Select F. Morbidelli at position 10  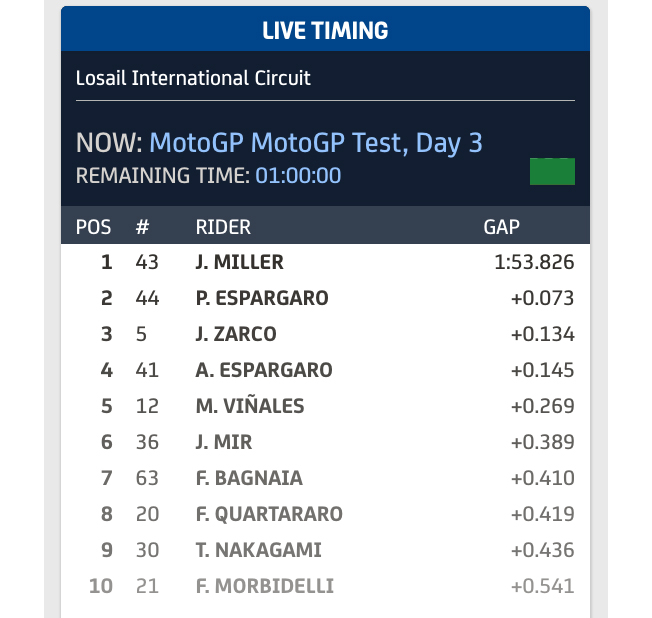tap(264, 586)
